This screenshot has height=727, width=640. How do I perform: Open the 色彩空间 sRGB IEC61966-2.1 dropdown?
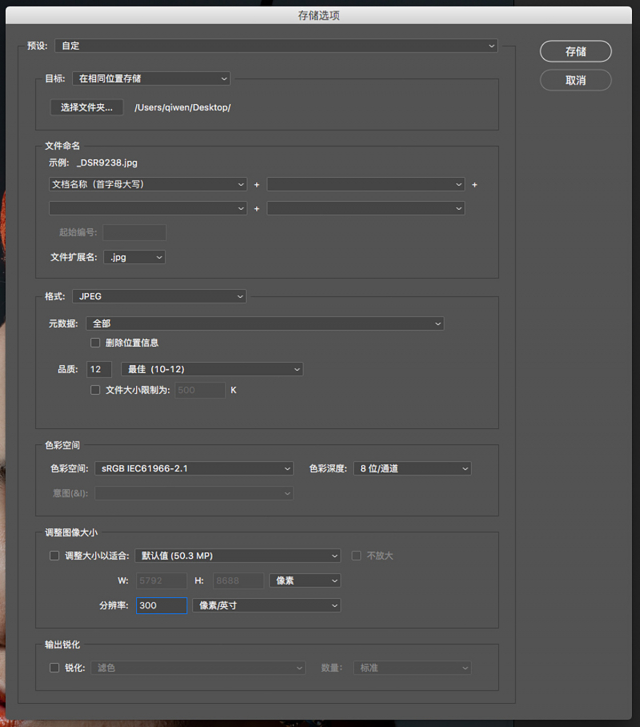pyautogui.click(x=194, y=468)
